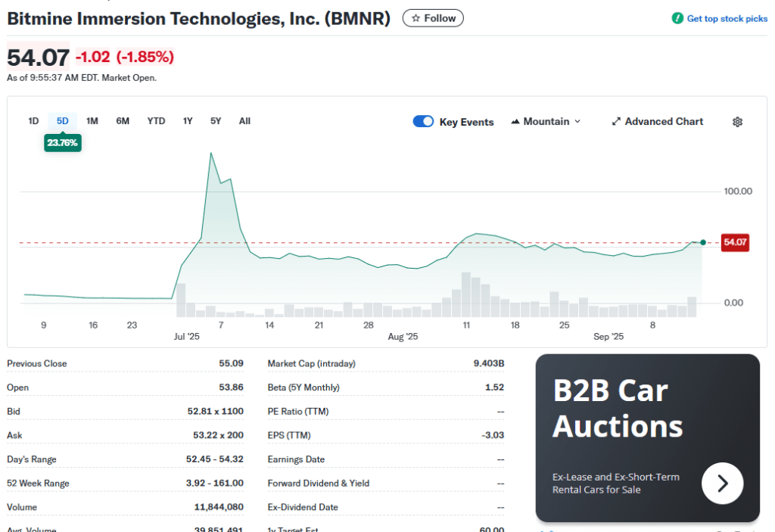
Task: Click the 23.76% performance badge
Action: click(62, 143)
